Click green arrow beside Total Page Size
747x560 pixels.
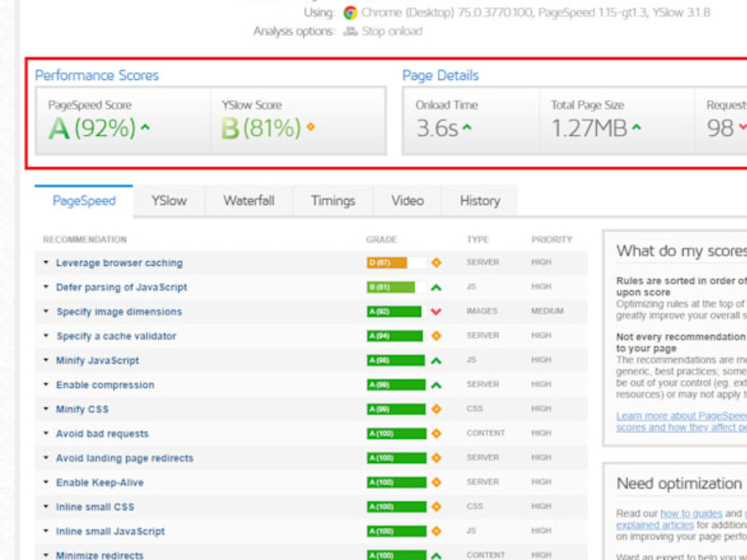click(636, 127)
